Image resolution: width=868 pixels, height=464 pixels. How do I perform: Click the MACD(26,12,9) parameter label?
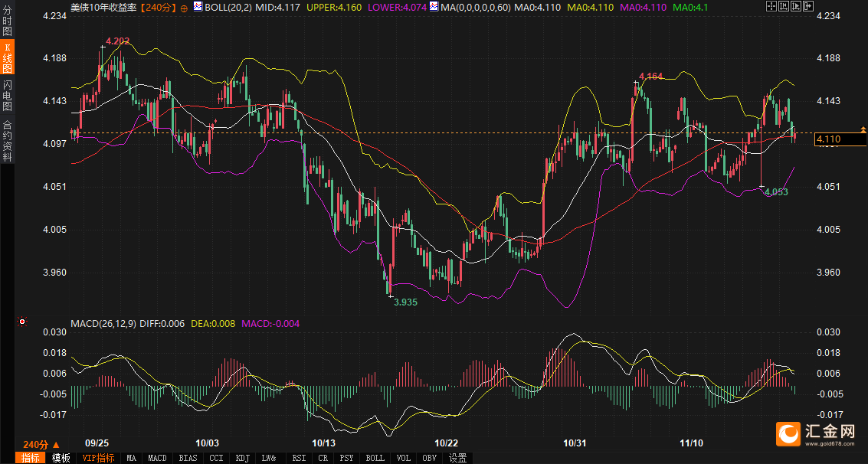(103, 323)
